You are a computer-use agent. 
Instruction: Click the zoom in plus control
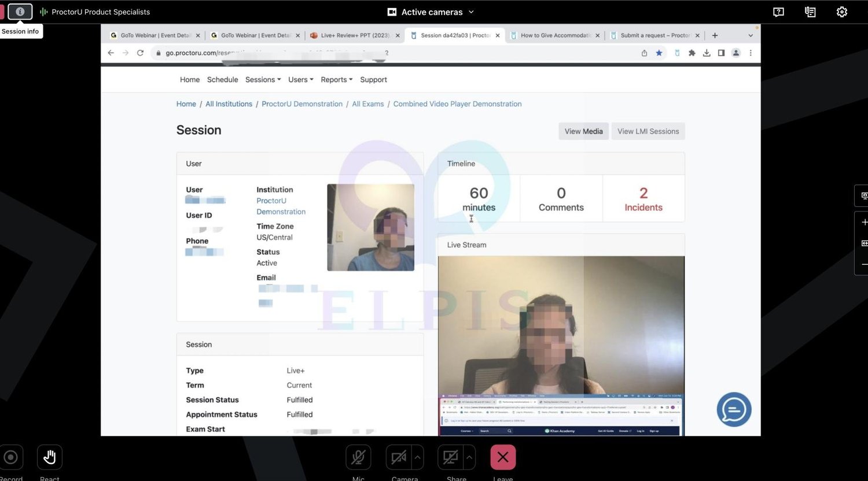[863, 222]
